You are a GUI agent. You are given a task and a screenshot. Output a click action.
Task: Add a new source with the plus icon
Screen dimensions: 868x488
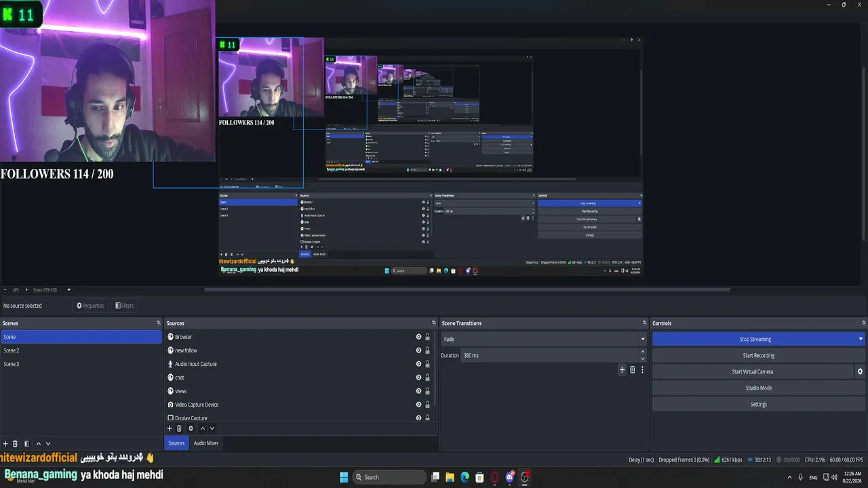(x=170, y=428)
